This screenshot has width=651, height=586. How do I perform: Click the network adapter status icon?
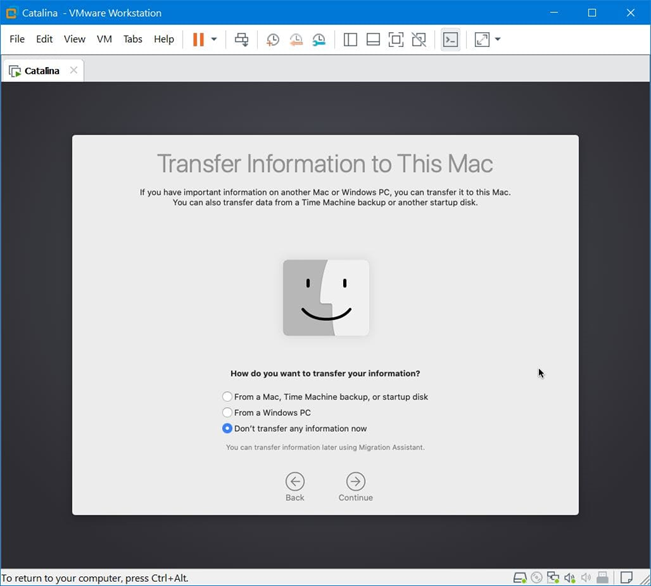click(553, 578)
